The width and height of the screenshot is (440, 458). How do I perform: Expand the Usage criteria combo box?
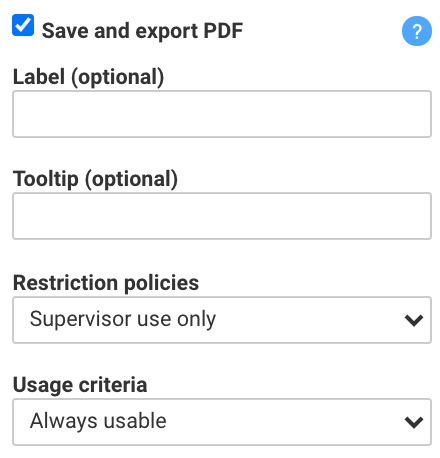222,422
